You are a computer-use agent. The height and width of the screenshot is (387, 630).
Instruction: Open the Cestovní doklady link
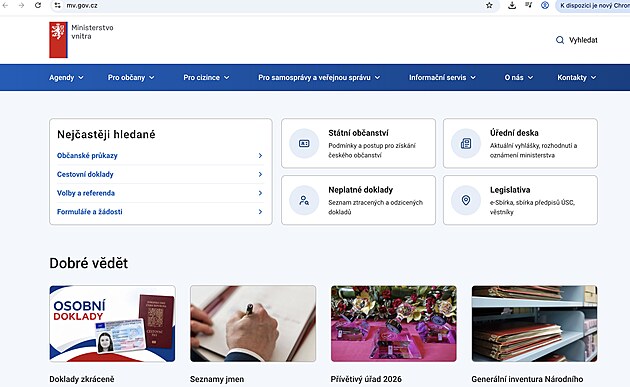[85, 174]
